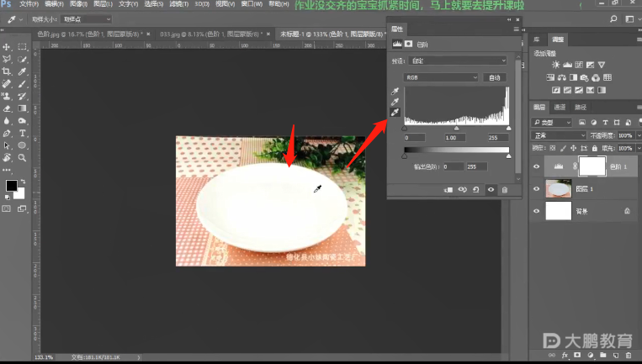The width and height of the screenshot is (642, 364).
Task: Add a Brightness/Contrast adjustment from Adjustments panel
Action: [555, 64]
